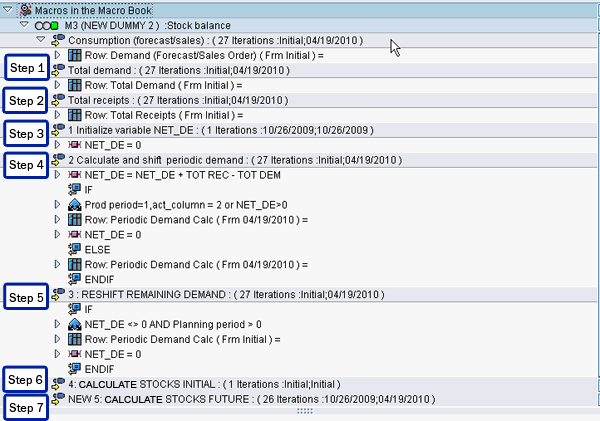The width and height of the screenshot is (600, 421).
Task: Click the step icon of 3 : RESHIFT REMAINING DEMAND
Action: (x=58, y=294)
